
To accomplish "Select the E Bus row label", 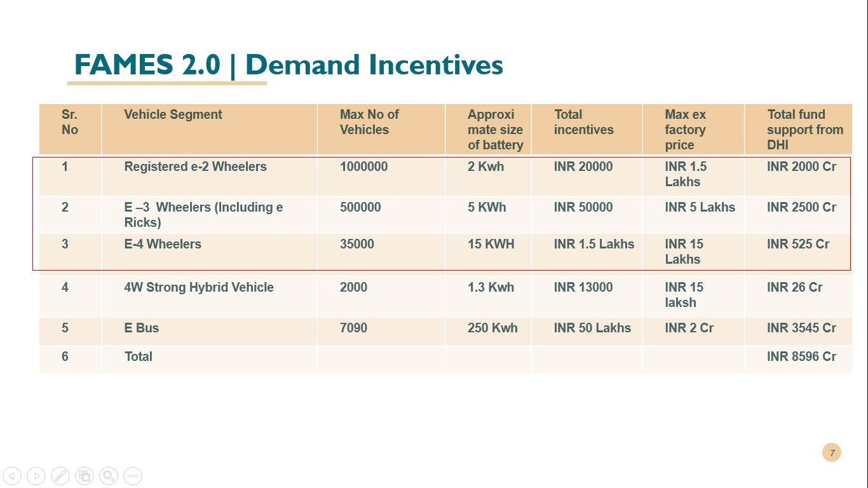I will pos(142,329).
